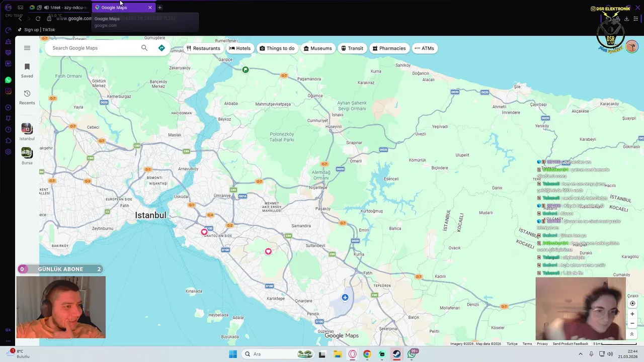This screenshot has width=644, height=362.
Task: Open Instagram in browser sidebar
Action: click(8, 91)
